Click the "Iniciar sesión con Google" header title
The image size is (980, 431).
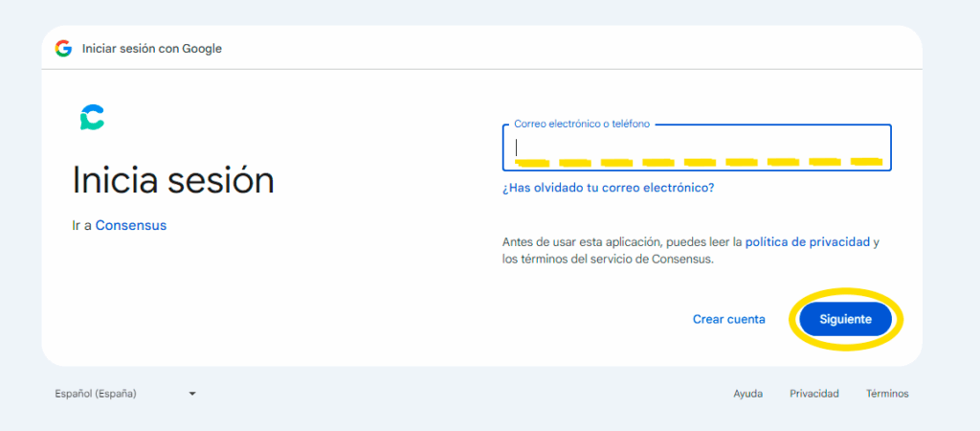pos(152,48)
